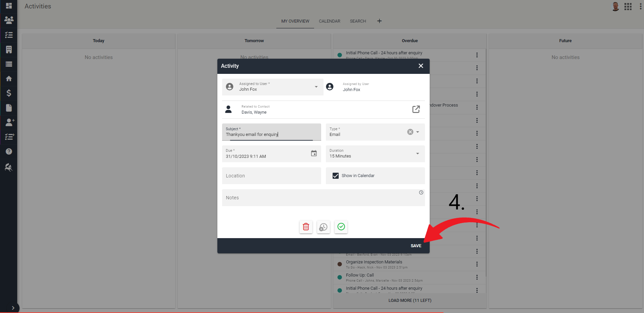Open Help via the question mark icon
This screenshot has width=644, height=313.
pos(8,151)
